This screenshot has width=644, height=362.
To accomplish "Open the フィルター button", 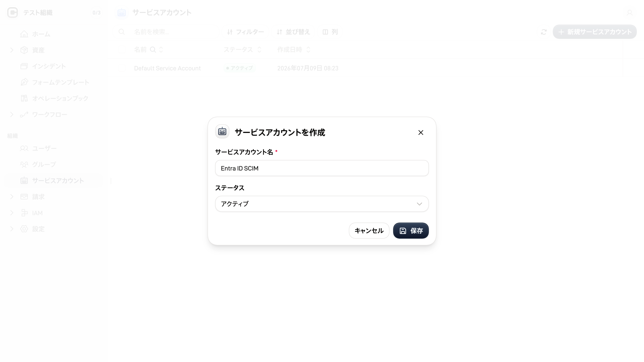I will (245, 32).
